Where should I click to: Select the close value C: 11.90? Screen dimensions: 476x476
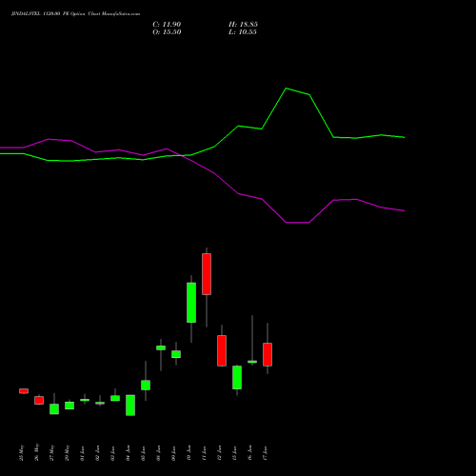[167, 25]
